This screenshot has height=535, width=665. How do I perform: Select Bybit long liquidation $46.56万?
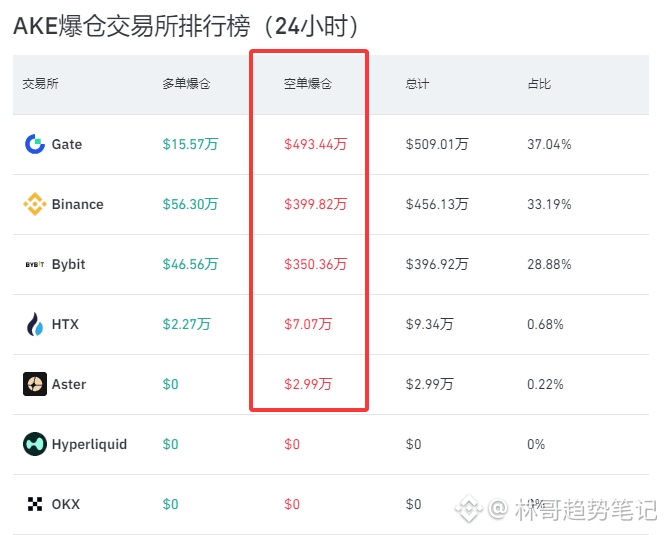click(190, 264)
